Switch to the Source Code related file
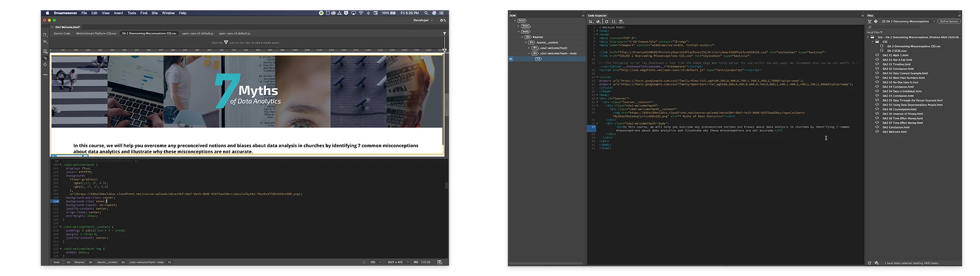The image size is (980, 276). tap(62, 34)
